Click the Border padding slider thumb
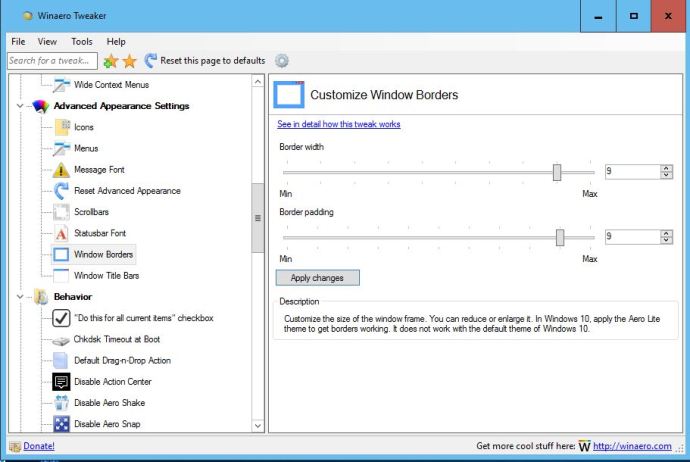Viewport: 690px width, 462px height. (560, 238)
